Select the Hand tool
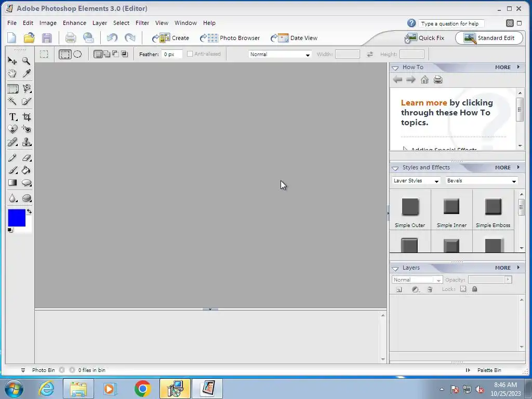 [x=12, y=74]
